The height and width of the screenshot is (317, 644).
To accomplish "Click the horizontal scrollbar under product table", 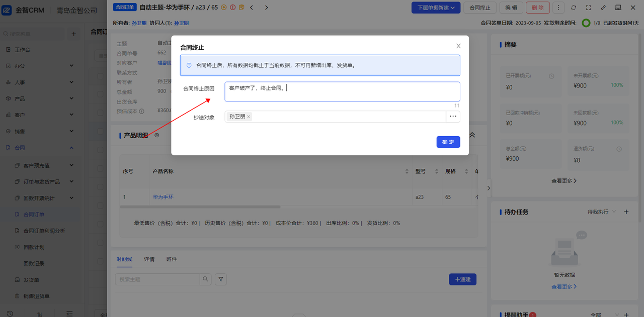I will [200, 206].
